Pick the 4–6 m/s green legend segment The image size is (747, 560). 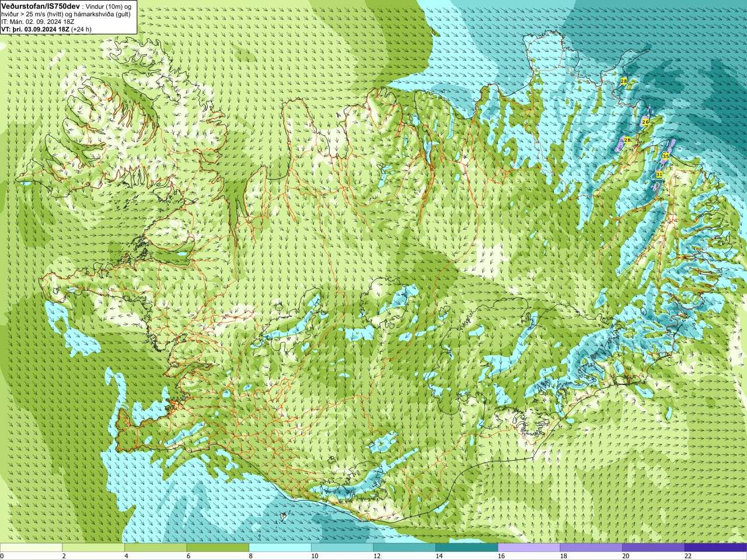click(x=156, y=548)
